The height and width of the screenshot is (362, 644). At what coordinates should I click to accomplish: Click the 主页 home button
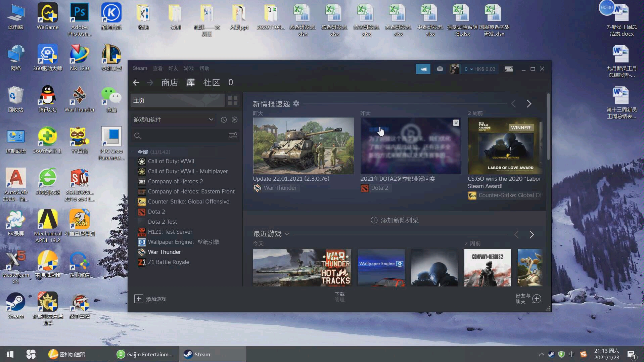click(x=177, y=100)
